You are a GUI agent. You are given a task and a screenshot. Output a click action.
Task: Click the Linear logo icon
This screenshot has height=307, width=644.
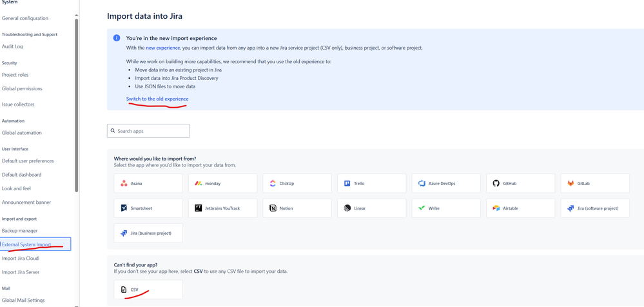[347, 208]
